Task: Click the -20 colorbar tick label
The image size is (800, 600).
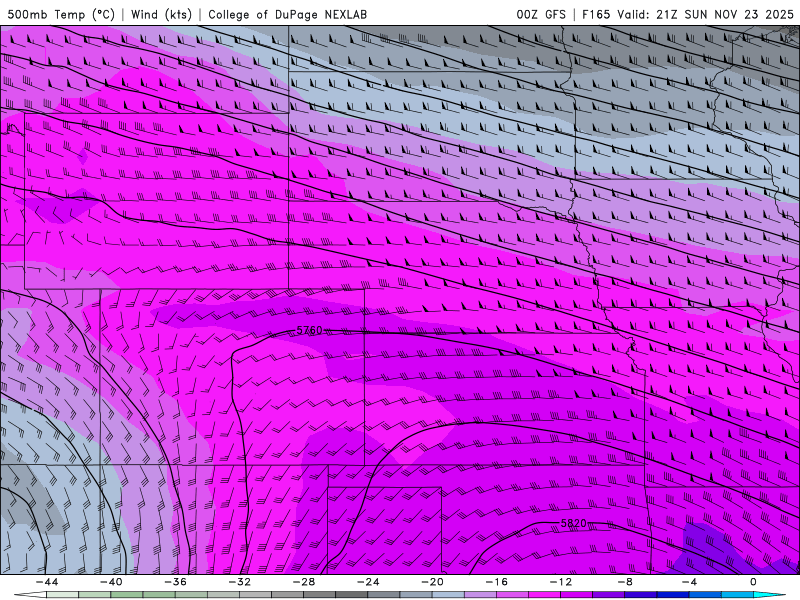Action: tap(432, 582)
